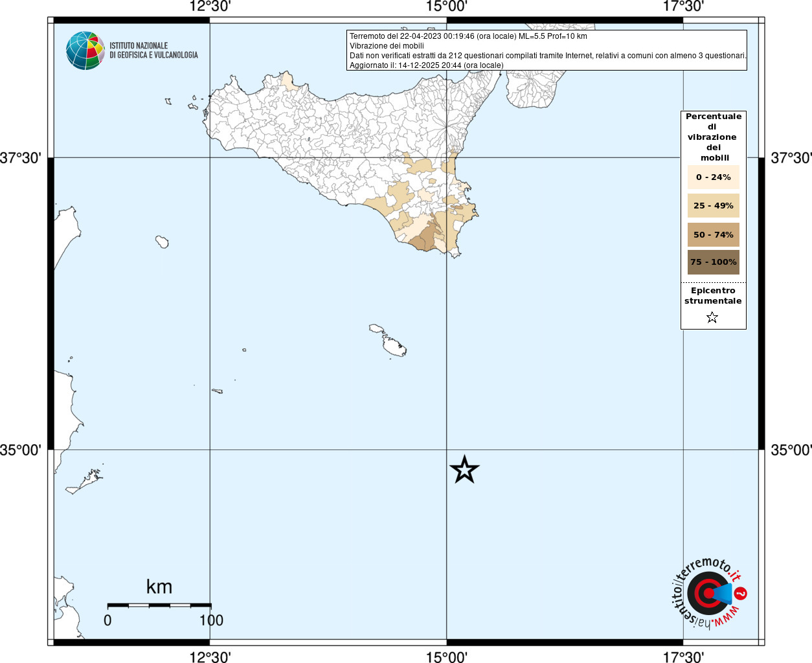The height and width of the screenshot is (663, 812).
Task: Click the bottom axis label 12°30'
Action: point(210,657)
